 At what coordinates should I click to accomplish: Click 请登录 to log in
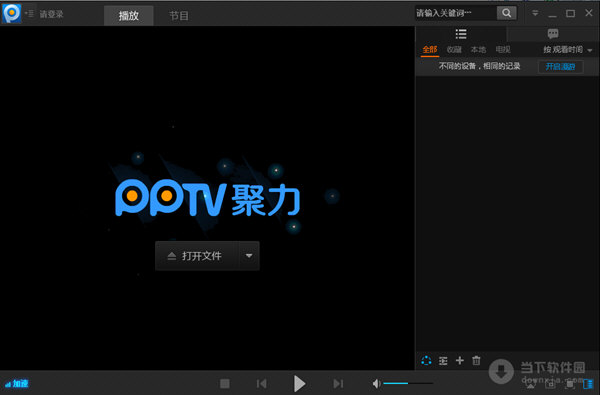pos(51,14)
